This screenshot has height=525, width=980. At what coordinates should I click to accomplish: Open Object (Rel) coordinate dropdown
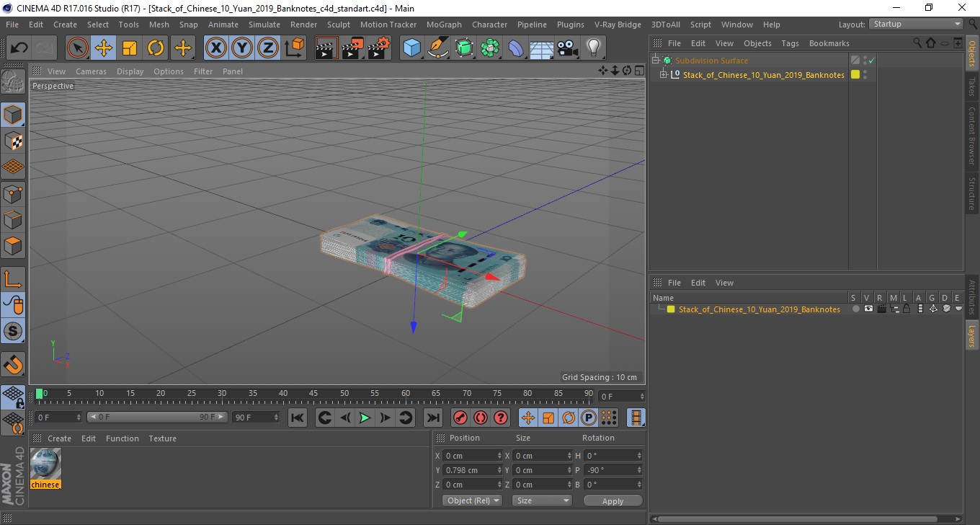pos(472,500)
